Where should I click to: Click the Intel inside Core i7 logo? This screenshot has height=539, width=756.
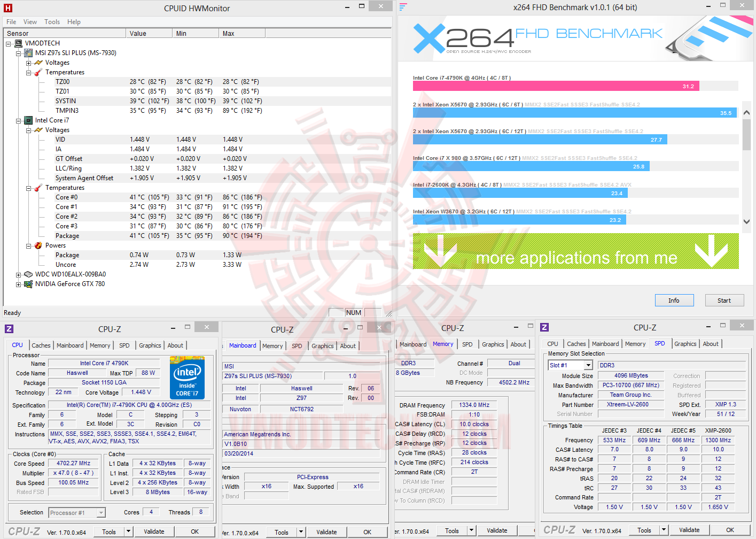(187, 379)
